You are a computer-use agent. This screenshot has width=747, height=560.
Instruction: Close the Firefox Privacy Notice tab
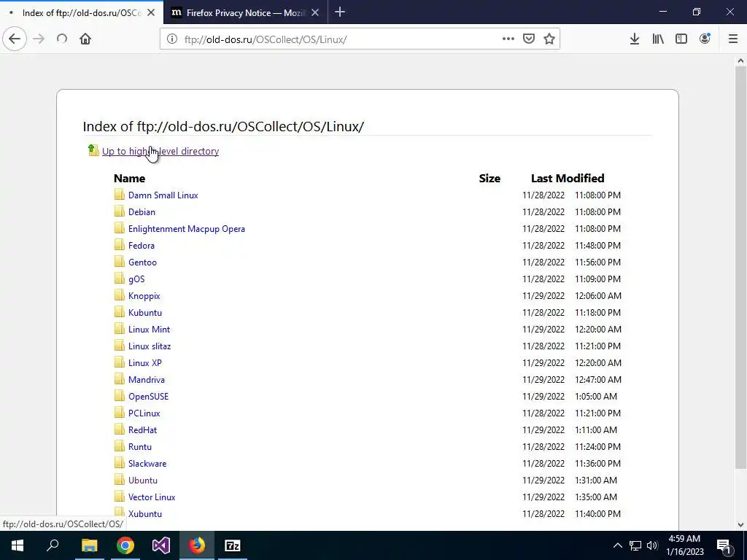[x=315, y=12]
